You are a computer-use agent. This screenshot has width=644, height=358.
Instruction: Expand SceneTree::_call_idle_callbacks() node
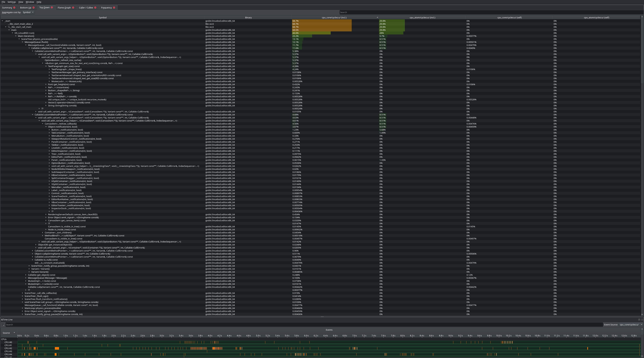[x=22, y=293]
